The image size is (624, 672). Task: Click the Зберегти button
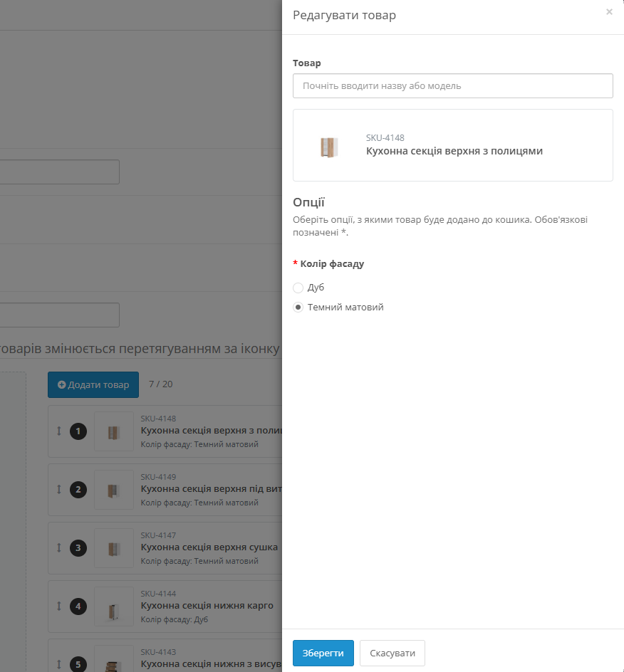(x=323, y=653)
